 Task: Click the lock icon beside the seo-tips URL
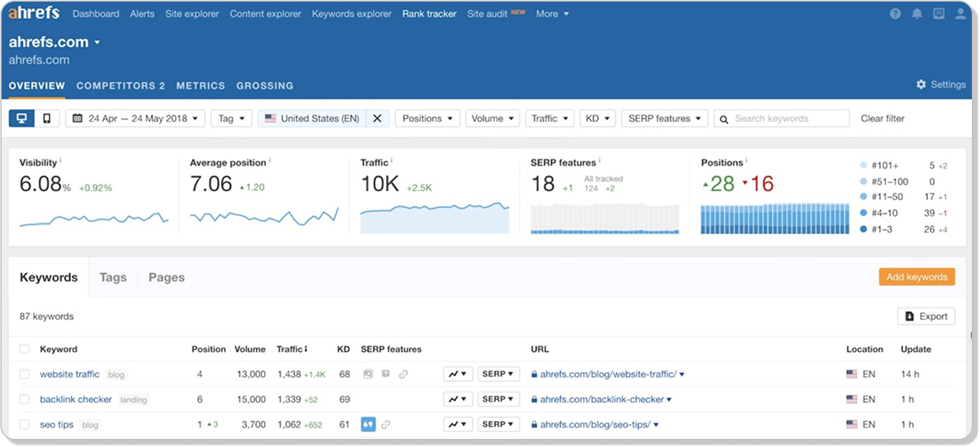(x=534, y=424)
